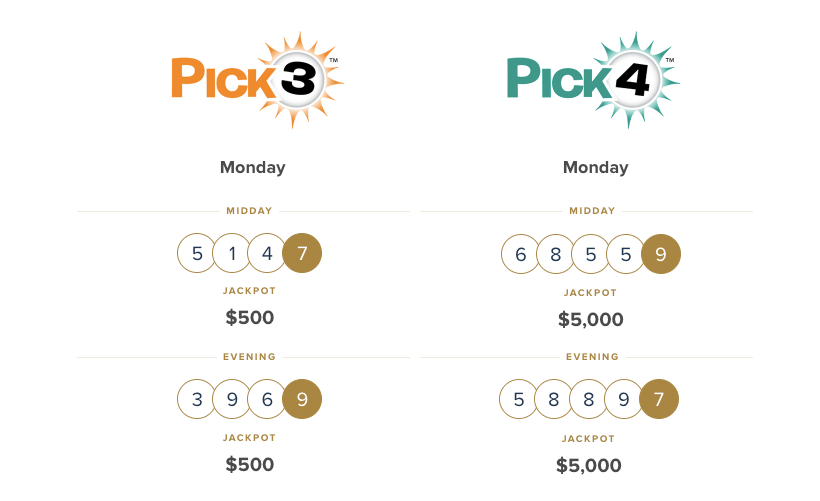Click the Pick 4 sunburst logo

(592, 79)
